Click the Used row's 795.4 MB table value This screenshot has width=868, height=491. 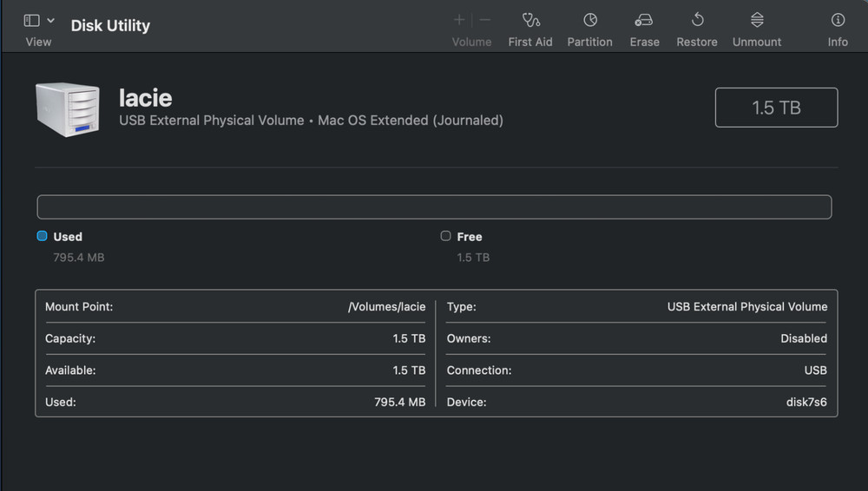point(399,402)
